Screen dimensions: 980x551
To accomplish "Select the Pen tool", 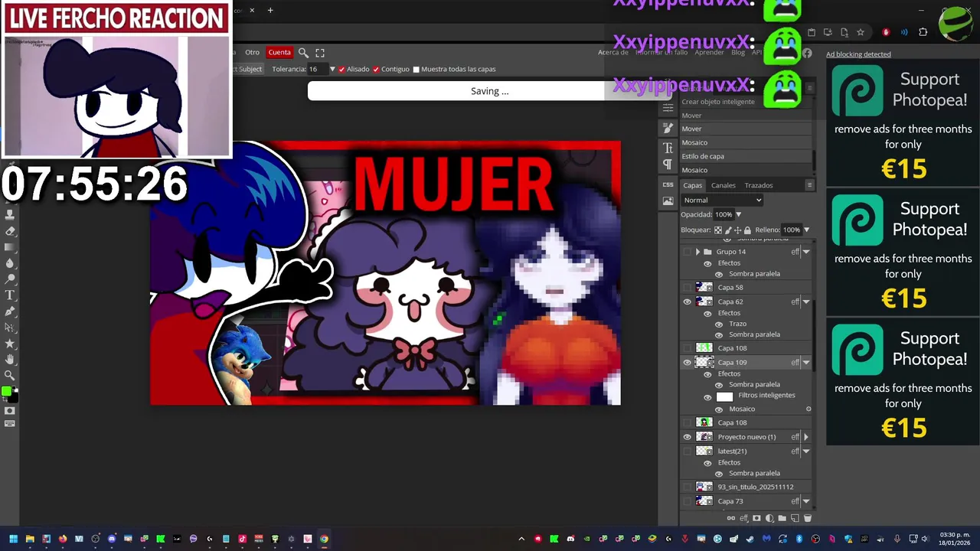I will click(x=10, y=311).
